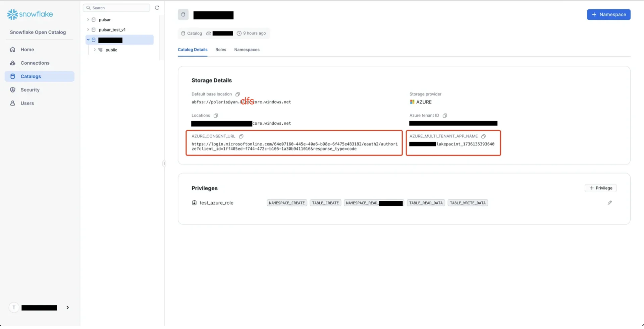644x329 pixels.
Task: Click the '9 hours ago' timestamp
Action: click(254, 33)
